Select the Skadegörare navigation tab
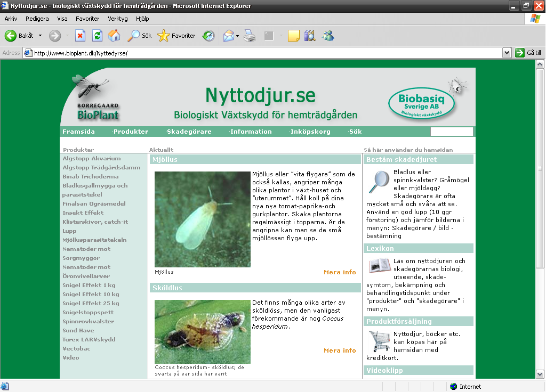This screenshot has width=546, height=392. pyautogui.click(x=189, y=132)
